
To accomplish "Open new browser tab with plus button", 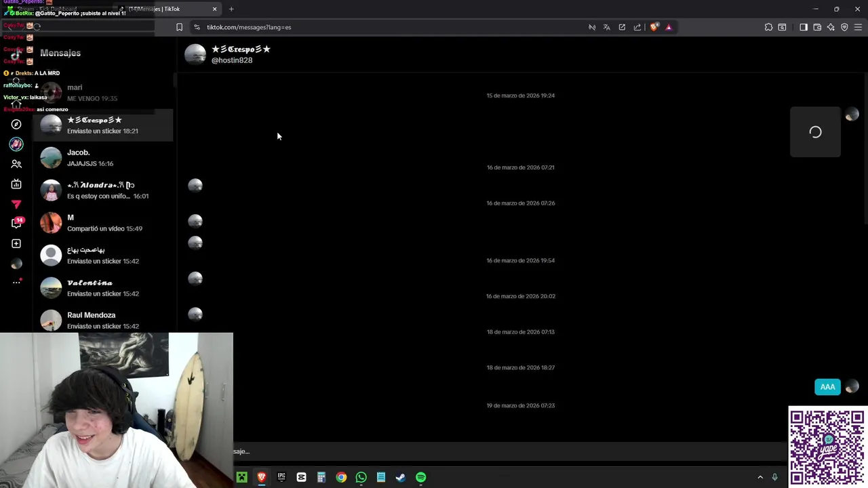I will pyautogui.click(x=231, y=9).
